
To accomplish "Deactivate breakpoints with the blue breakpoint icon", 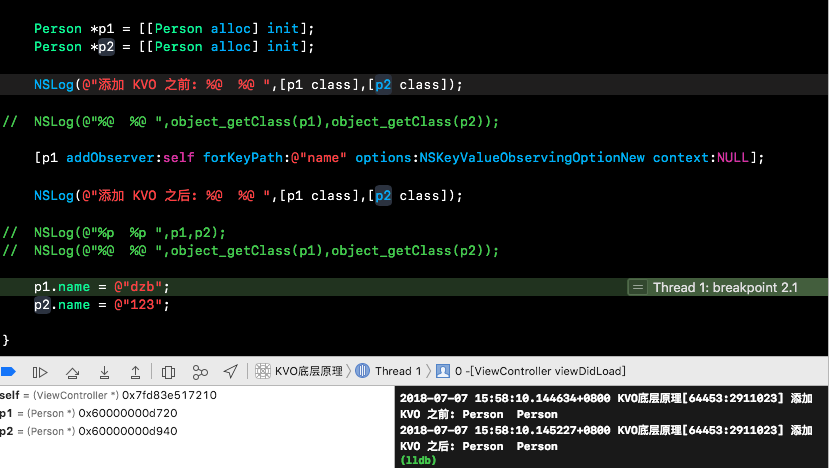I will click(x=8, y=372).
